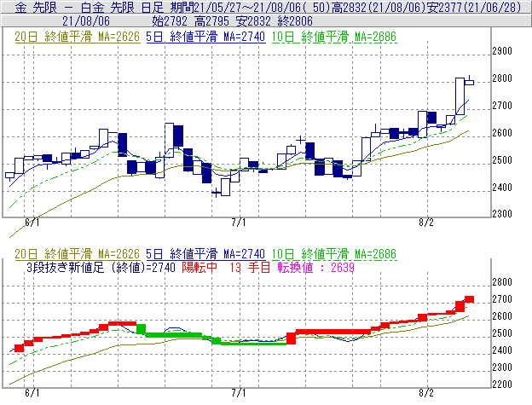Click the last red block at the lower chart's right end
Image resolution: width=532 pixels, height=405 pixels.
point(469,299)
